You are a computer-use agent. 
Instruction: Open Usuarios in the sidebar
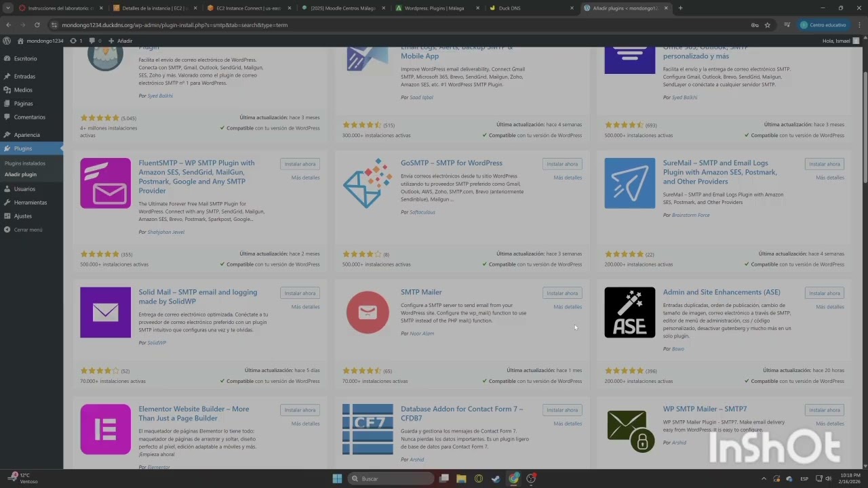tap(24, 189)
